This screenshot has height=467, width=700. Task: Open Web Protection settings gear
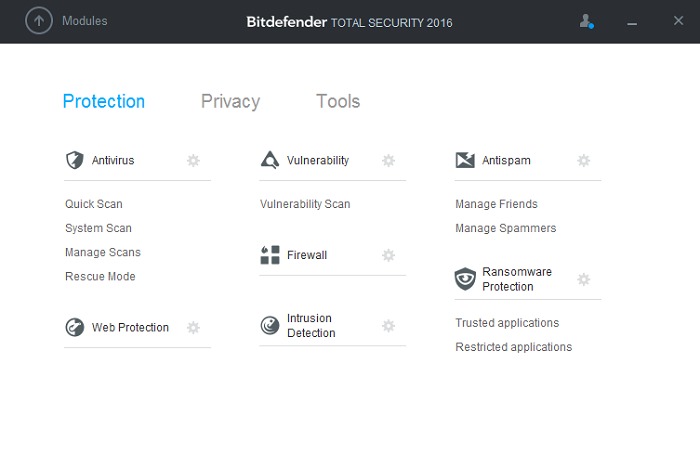coord(193,327)
